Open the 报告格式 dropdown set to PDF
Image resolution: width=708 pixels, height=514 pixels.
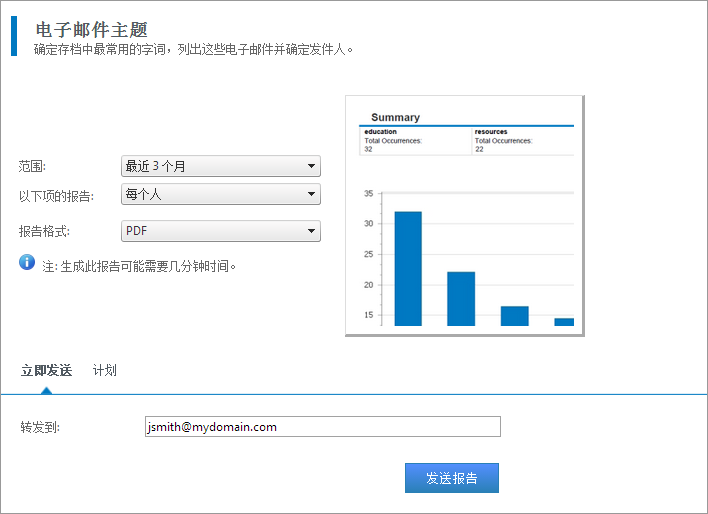click(220, 232)
